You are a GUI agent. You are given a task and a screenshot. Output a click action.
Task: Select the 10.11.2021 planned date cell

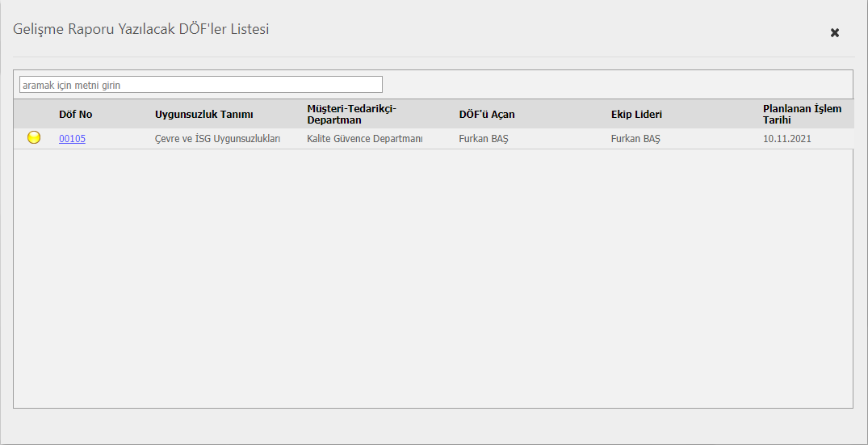point(787,139)
